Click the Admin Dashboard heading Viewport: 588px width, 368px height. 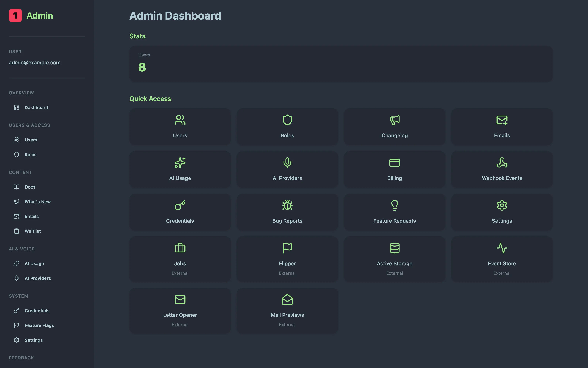(175, 16)
